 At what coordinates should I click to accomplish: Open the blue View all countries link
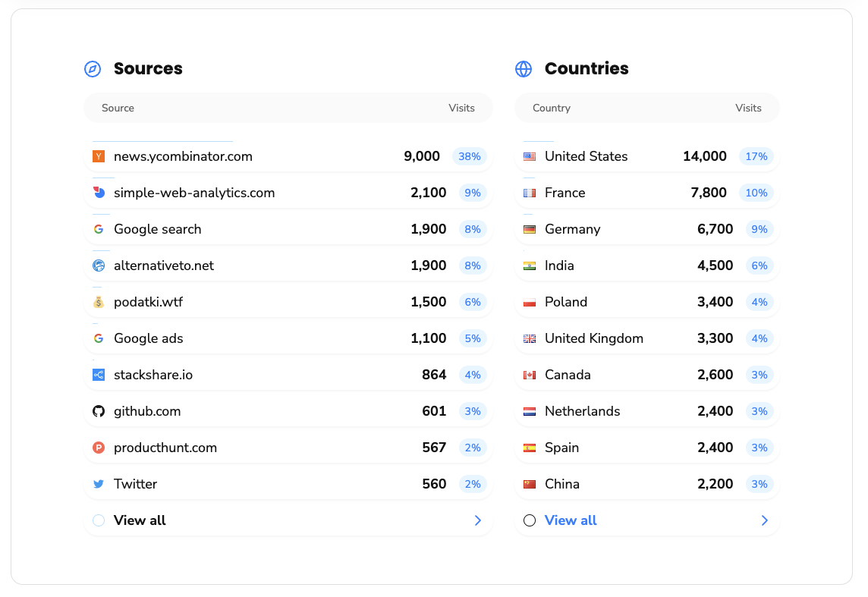571,520
